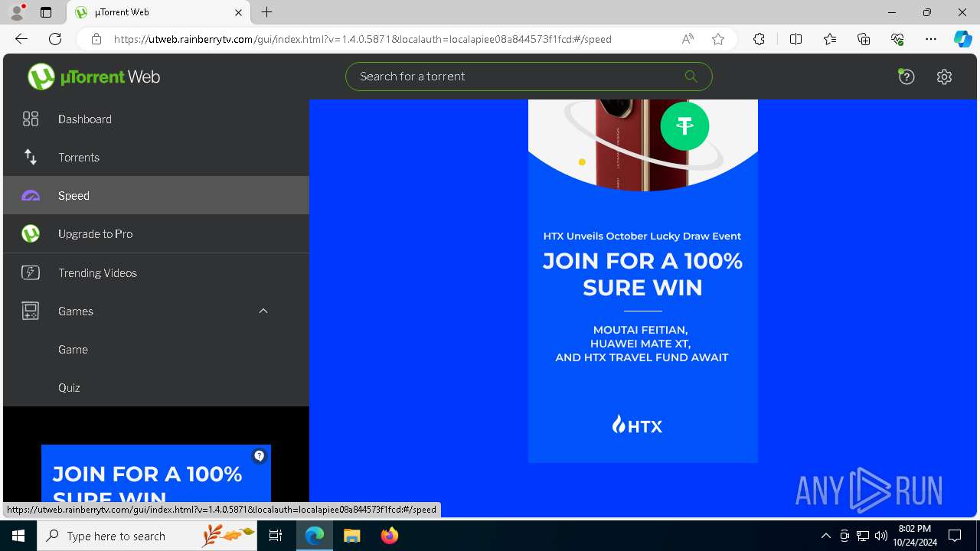980x551 pixels.
Task: Open the Favorites list icon
Action: point(830,39)
